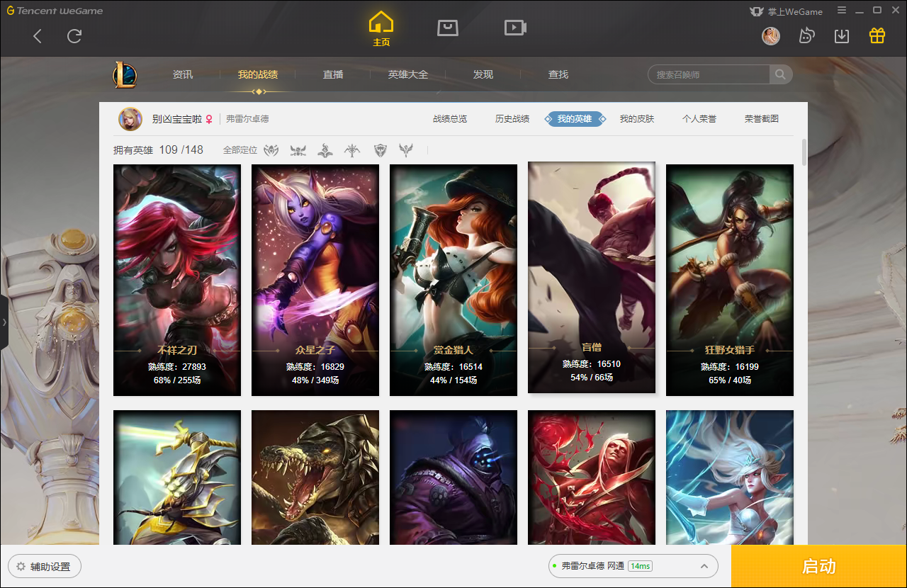Filter heroes by the second role icon

tap(298, 150)
